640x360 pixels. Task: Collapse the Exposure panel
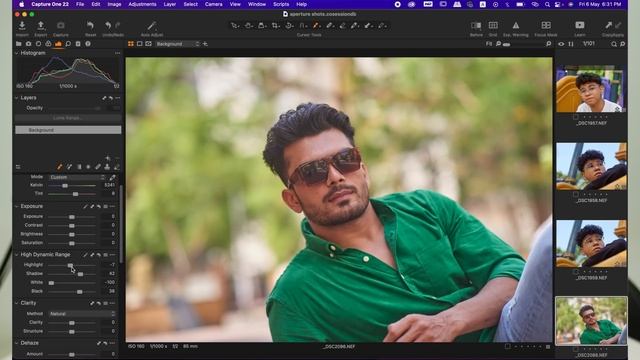(17, 207)
